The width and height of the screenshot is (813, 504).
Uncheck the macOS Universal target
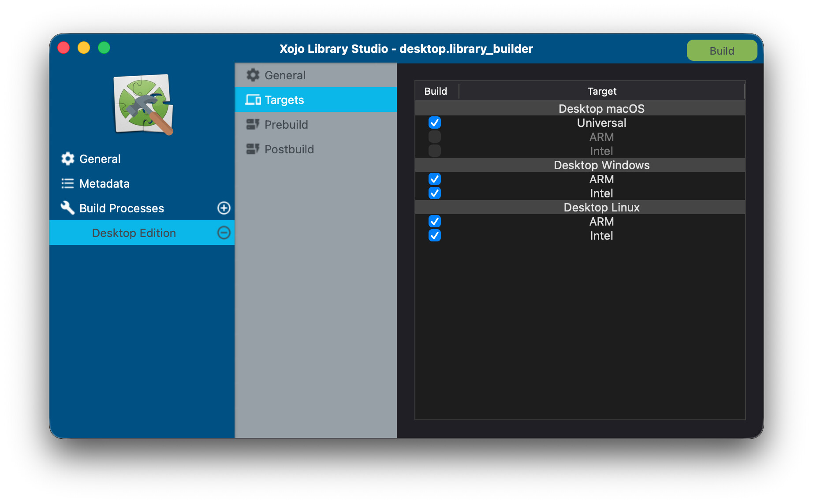[434, 122]
